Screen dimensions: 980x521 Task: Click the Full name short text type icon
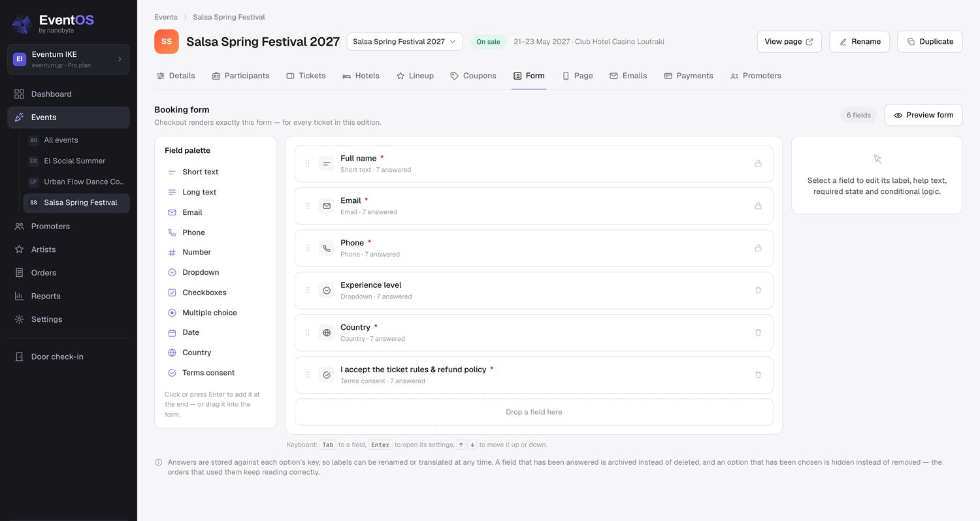pos(327,164)
